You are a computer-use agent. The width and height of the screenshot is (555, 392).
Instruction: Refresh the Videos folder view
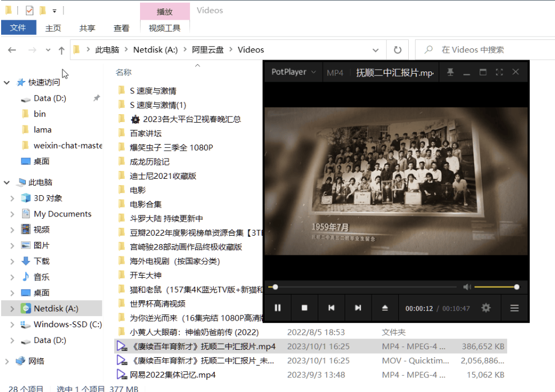point(398,49)
